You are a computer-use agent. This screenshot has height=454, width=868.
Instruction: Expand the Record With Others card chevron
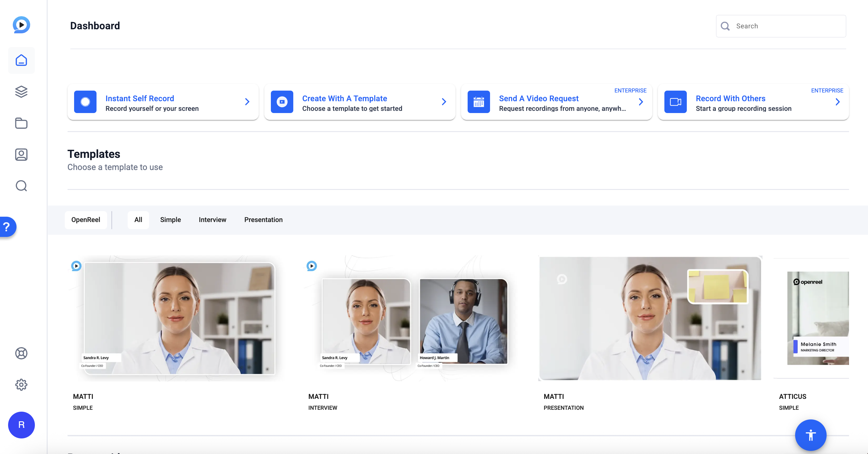click(838, 102)
